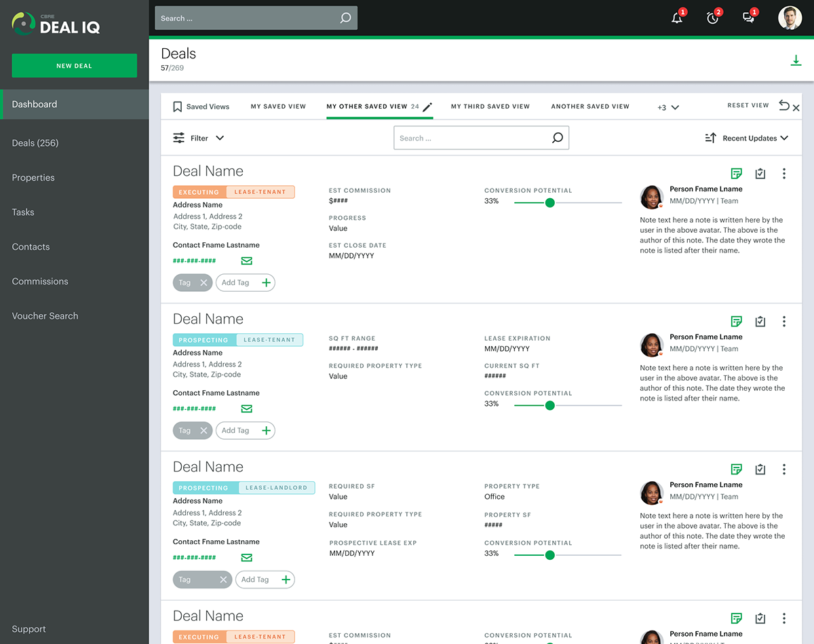Open the clock reminders icon in header
The image size is (814, 644).
click(712, 18)
